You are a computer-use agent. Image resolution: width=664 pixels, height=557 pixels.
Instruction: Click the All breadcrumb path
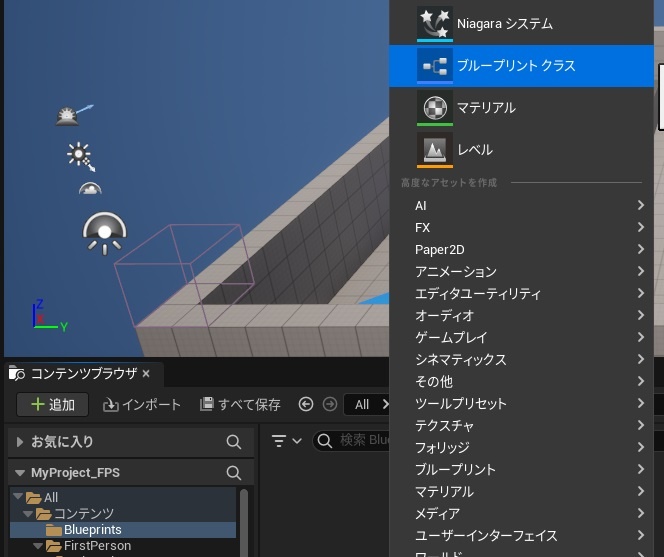[362, 405]
